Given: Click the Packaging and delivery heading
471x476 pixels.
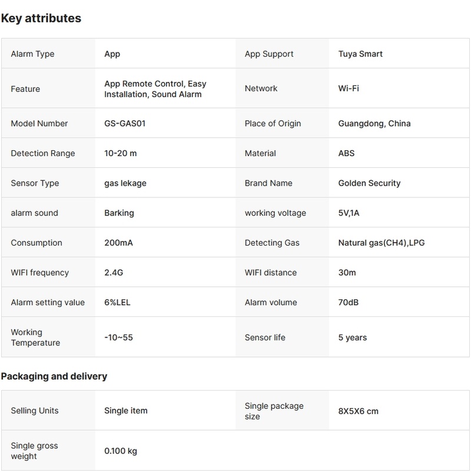Looking at the screenshot, I should point(54,376).
